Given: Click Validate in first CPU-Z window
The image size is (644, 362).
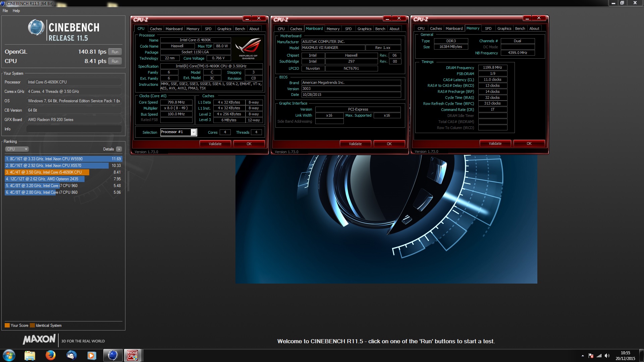Looking at the screenshot, I should (x=215, y=144).
